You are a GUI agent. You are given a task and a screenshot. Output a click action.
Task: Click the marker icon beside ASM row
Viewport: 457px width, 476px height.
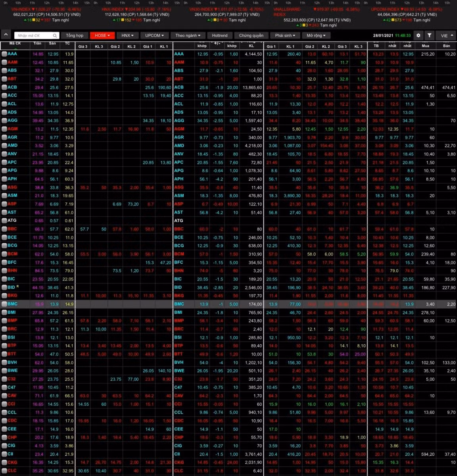pos(4,196)
